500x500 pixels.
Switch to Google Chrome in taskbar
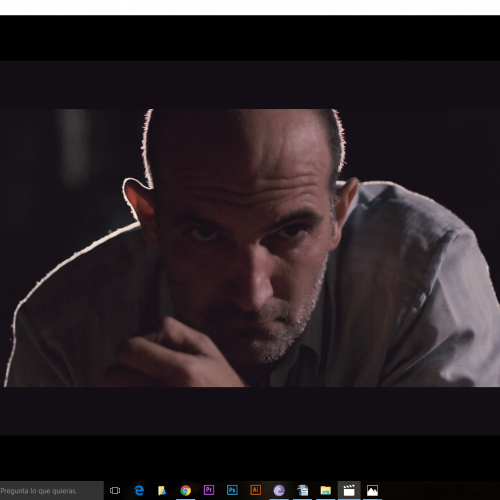pos(186,490)
